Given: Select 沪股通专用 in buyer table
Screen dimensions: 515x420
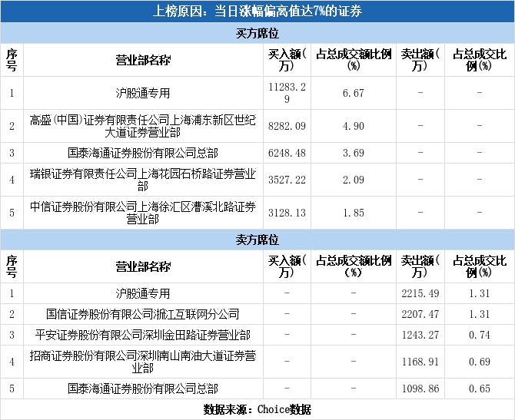Looking at the screenshot, I should pos(143,93).
